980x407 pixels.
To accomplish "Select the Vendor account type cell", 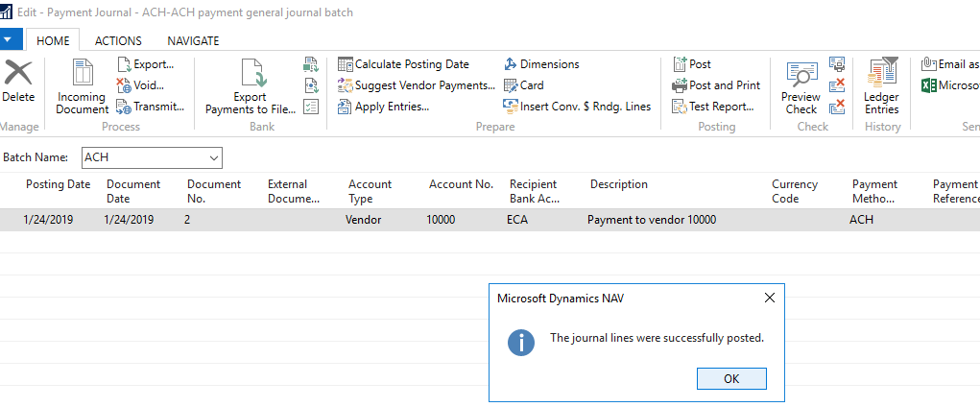I will pos(363,220).
